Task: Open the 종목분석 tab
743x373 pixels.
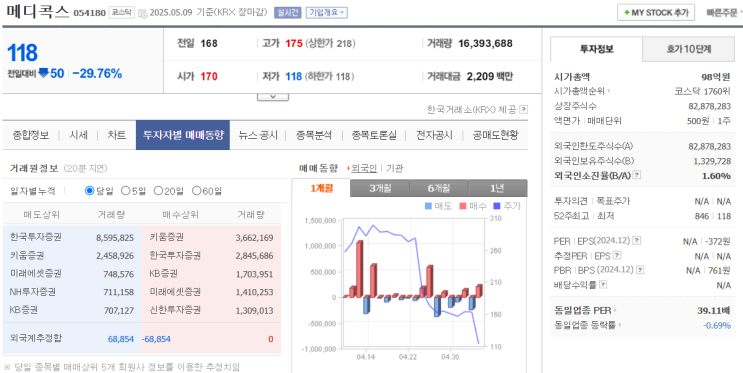Action: click(x=315, y=135)
